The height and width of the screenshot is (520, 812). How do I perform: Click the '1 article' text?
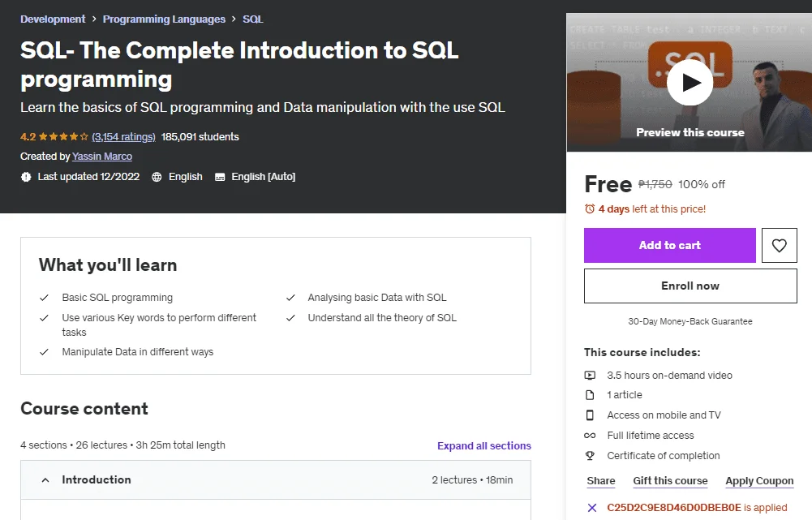click(625, 394)
